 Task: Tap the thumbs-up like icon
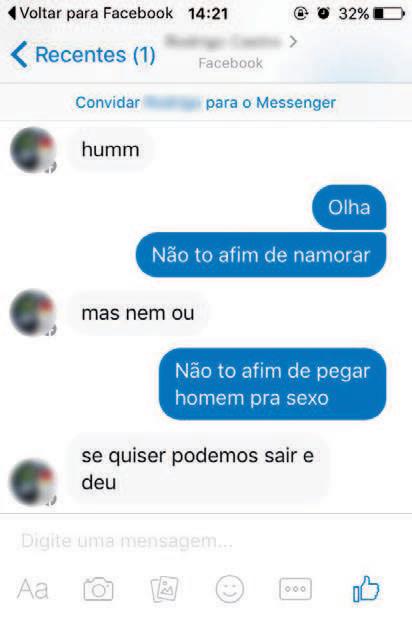pos(366,589)
